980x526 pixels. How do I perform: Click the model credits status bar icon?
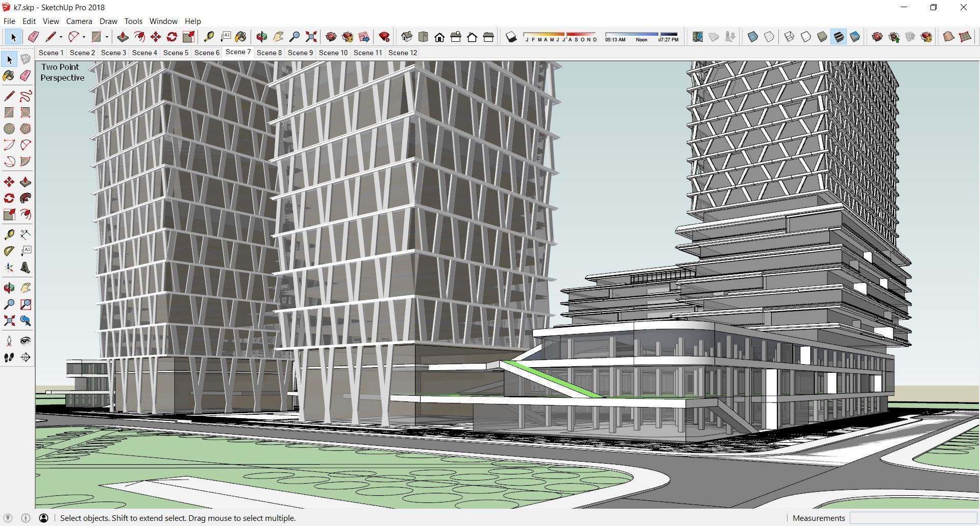tap(26, 518)
